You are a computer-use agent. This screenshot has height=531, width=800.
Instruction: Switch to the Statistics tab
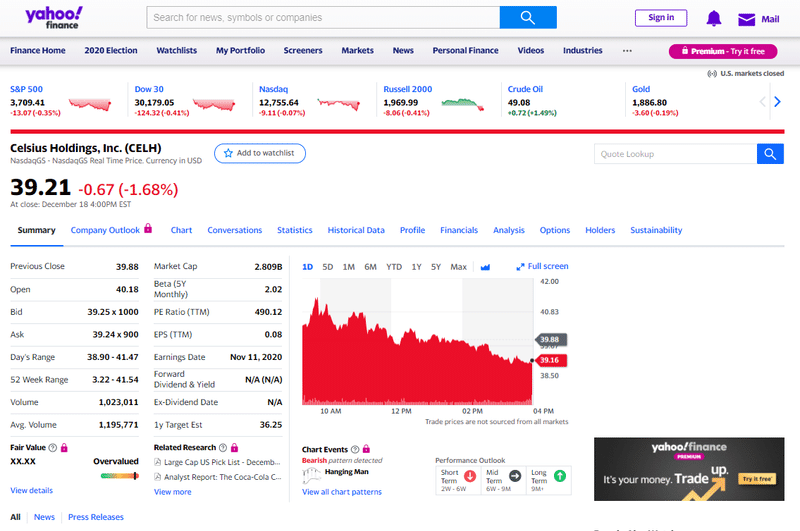coord(294,230)
